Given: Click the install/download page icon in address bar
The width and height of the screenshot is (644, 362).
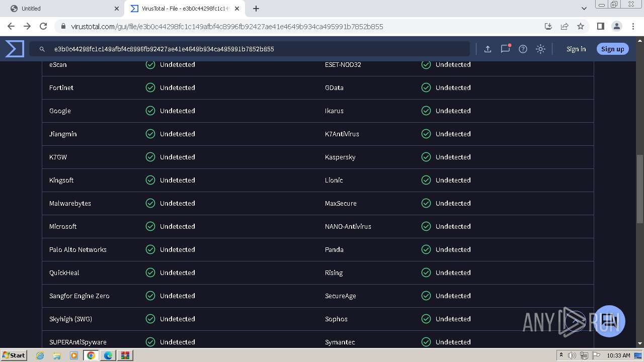Looking at the screenshot, I should tap(548, 26).
